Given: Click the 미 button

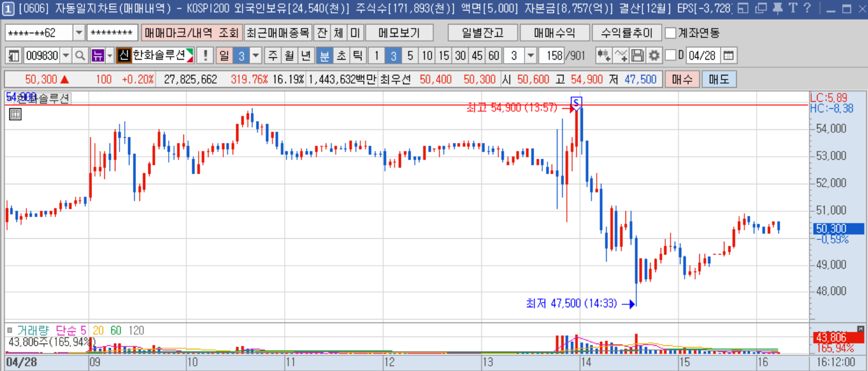Looking at the screenshot, I should click(x=355, y=33).
